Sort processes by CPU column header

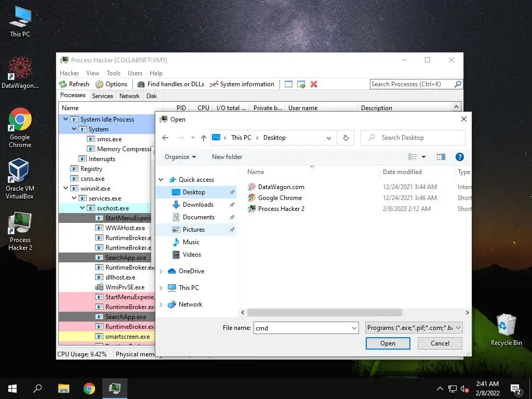pyautogui.click(x=201, y=108)
